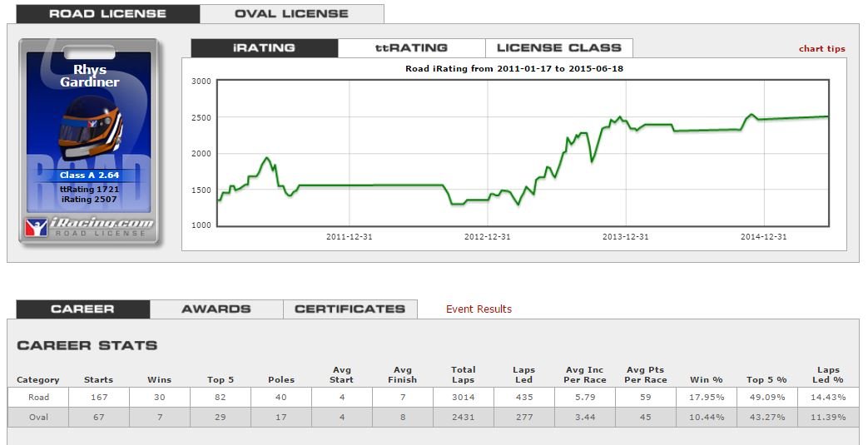Click the Avg Start column header
The width and height of the screenshot is (868, 445).
point(341,374)
